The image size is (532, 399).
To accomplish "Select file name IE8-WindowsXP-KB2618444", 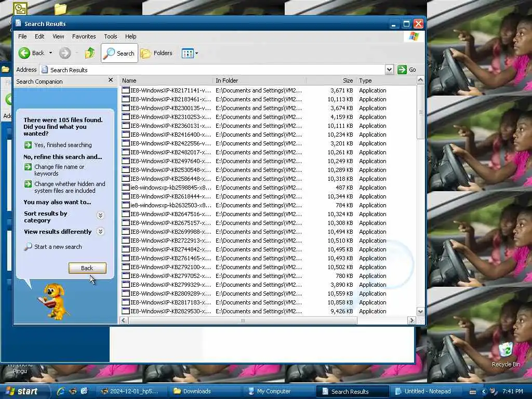I will click(x=170, y=196).
